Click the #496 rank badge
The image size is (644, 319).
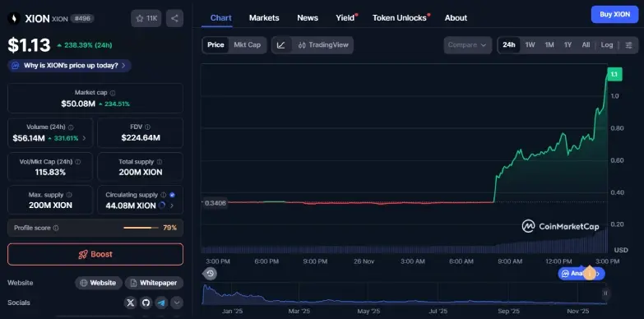tap(82, 18)
